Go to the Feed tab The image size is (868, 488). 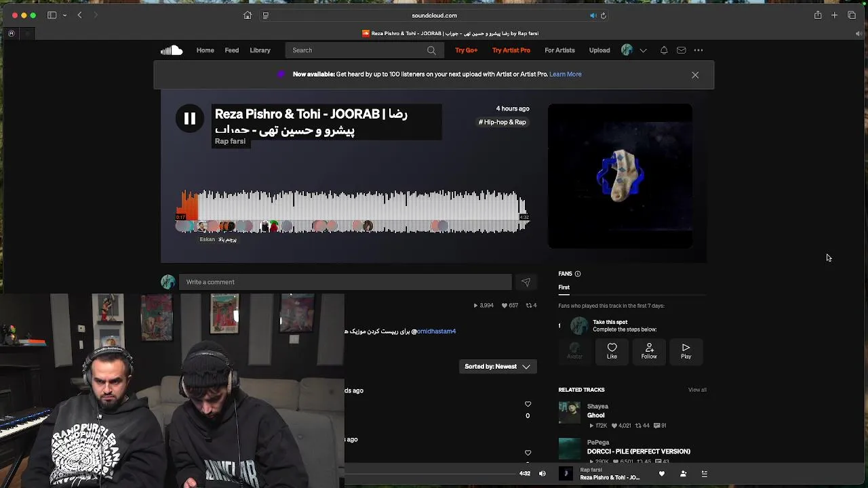232,50
